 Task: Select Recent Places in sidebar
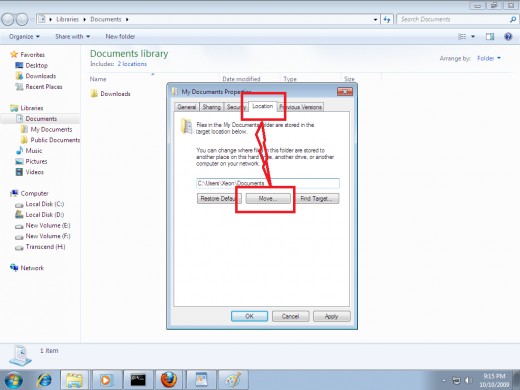coord(44,87)
